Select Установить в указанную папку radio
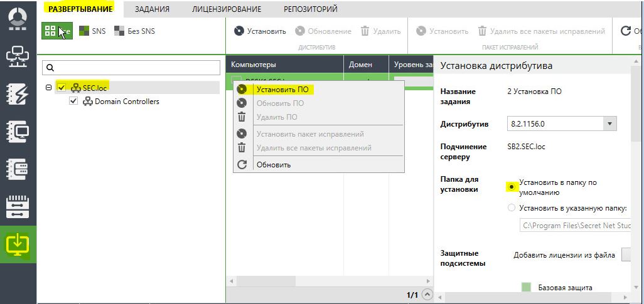The height and width of the screenshot is (304, 644). [x=512, y=208]
